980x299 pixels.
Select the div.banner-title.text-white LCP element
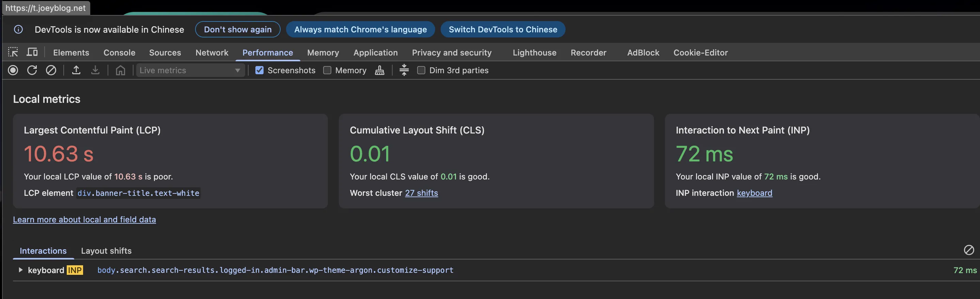point(138,193)
